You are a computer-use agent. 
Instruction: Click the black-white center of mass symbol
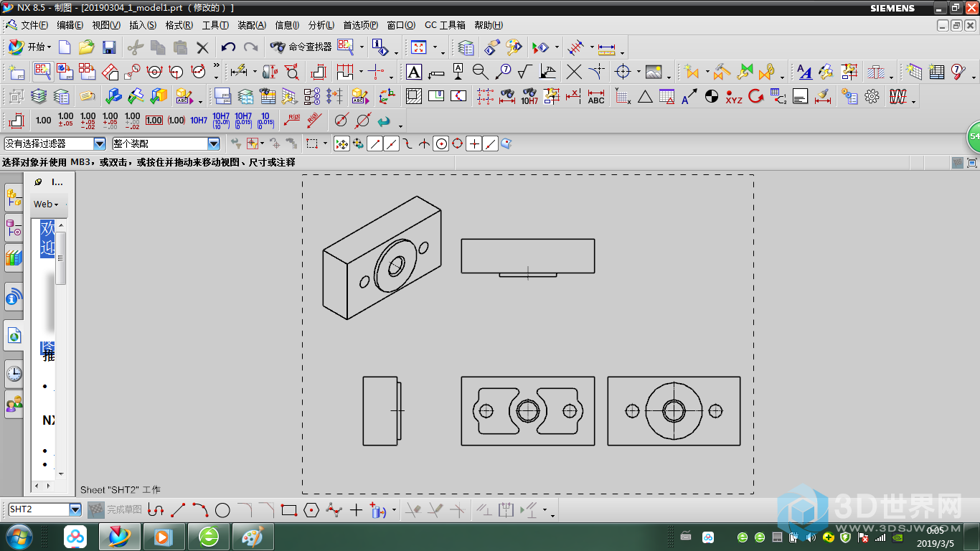coord(712,96)
